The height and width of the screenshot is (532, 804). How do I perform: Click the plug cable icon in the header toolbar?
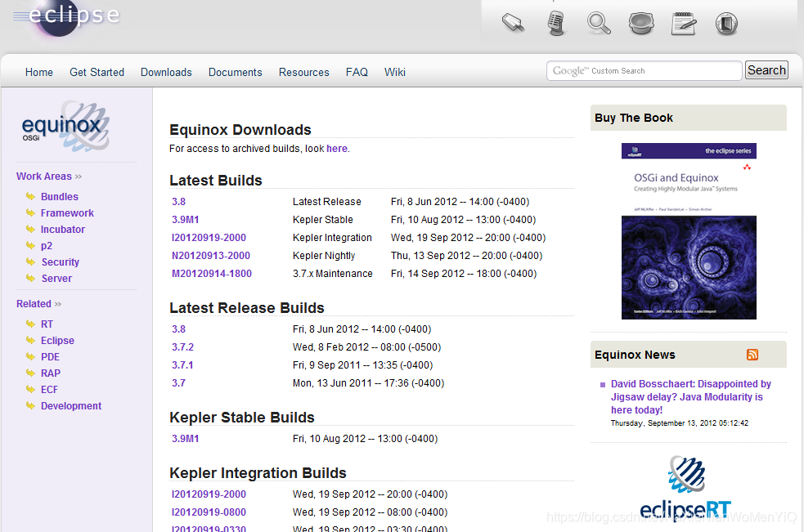[x=513, y=23]
